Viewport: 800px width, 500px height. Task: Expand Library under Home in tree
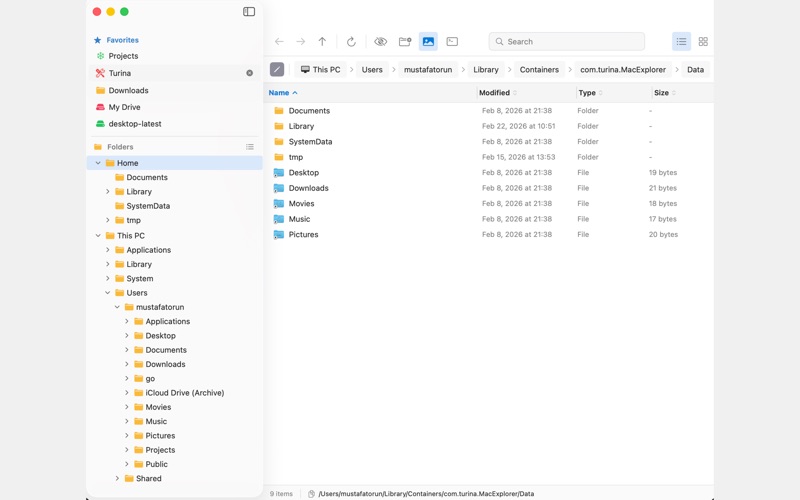(x=108, y=192)
